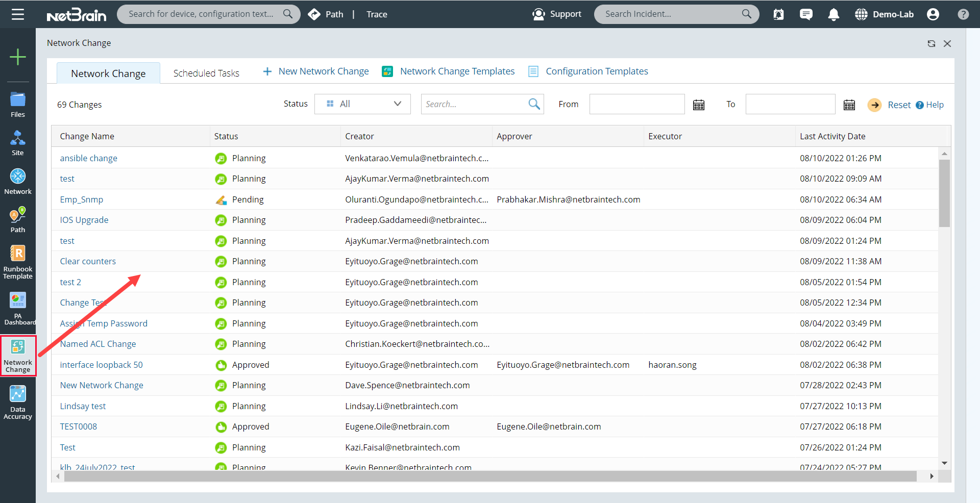The image size is (980, 503).
Task: Expand the Status filter dropdown
Action: (362, 104)
